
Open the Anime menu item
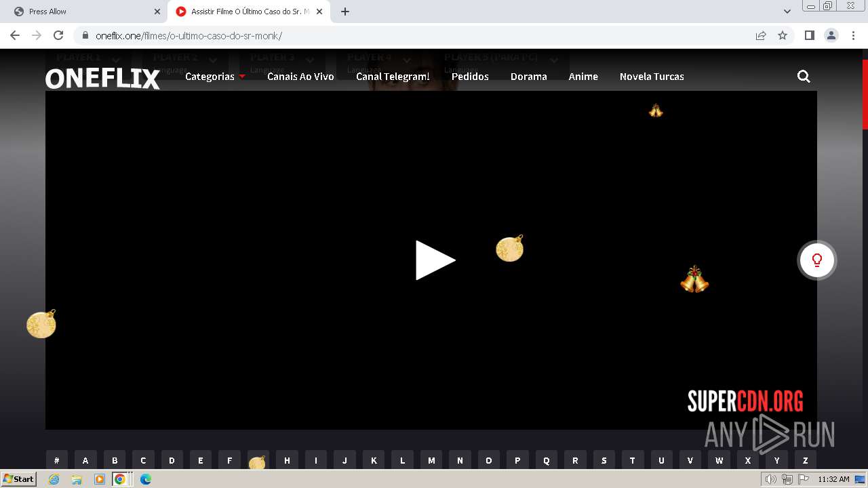[583, 77]
